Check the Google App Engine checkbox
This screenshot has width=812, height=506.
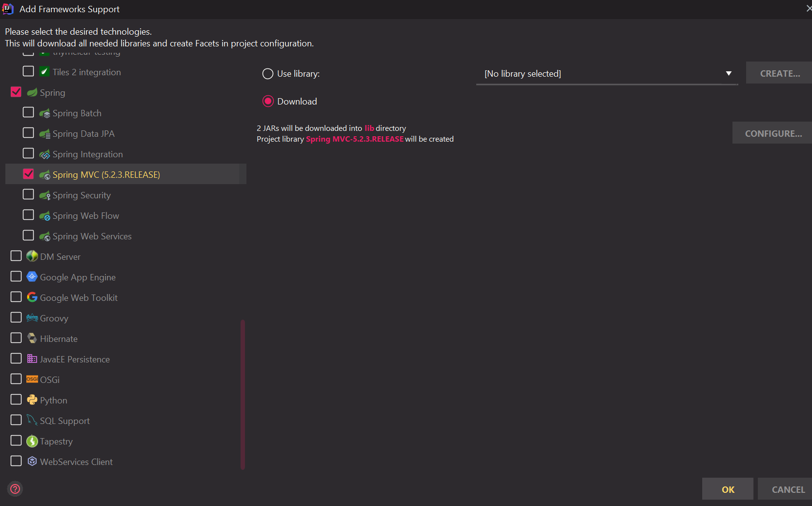(x=16, y=276)
